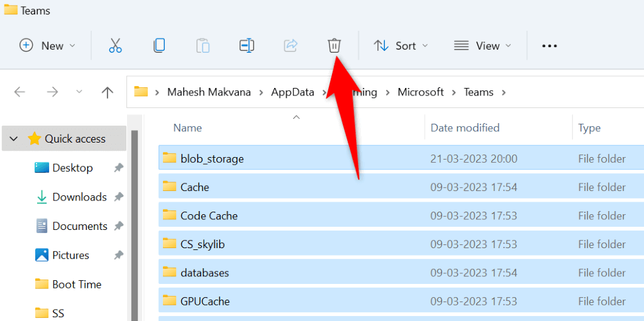The height and width of the screenshot is (321, 644).
Task: Navigate back with left arrow
Action: [19, 92]
